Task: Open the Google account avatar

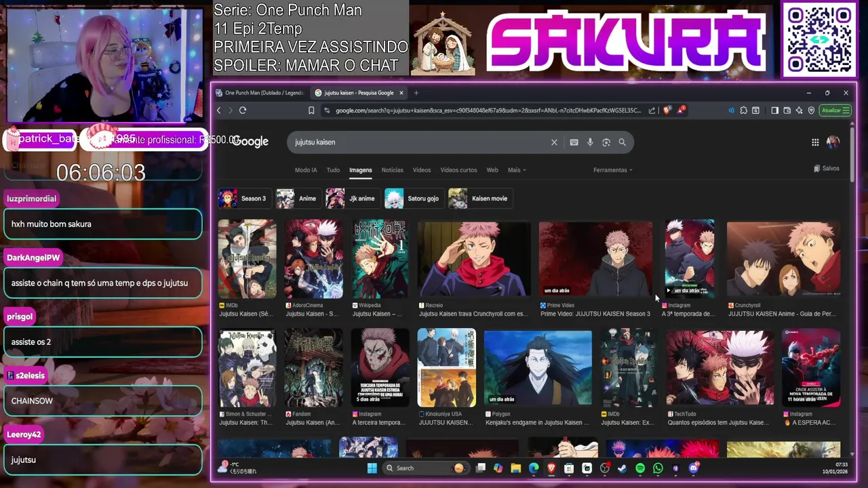Action: [833, 142]
